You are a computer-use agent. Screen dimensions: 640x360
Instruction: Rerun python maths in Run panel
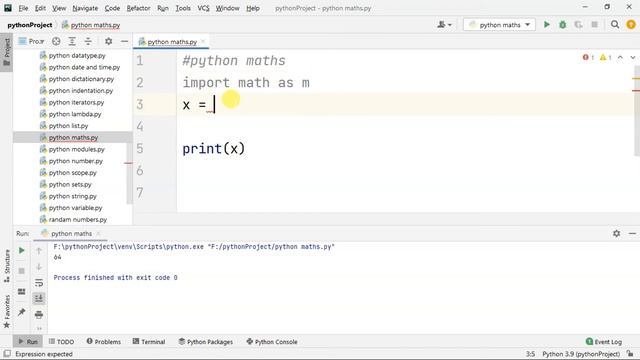click(22, 251)
